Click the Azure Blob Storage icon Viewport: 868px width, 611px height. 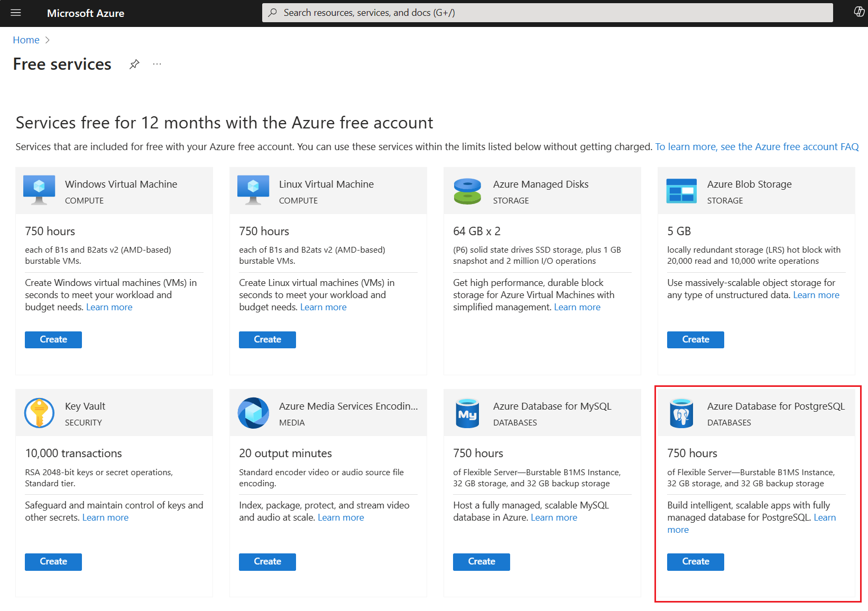[681, 191]
